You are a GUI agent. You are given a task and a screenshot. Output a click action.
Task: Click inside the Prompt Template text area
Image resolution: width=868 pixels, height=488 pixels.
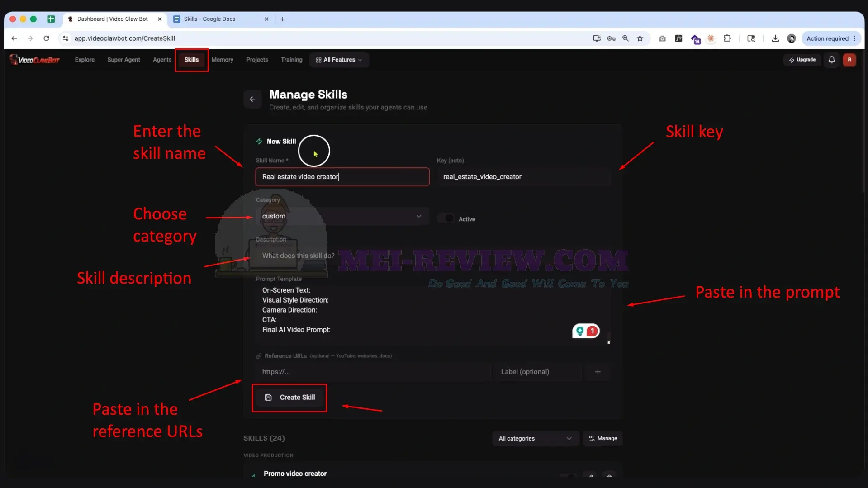pos(432,314)
